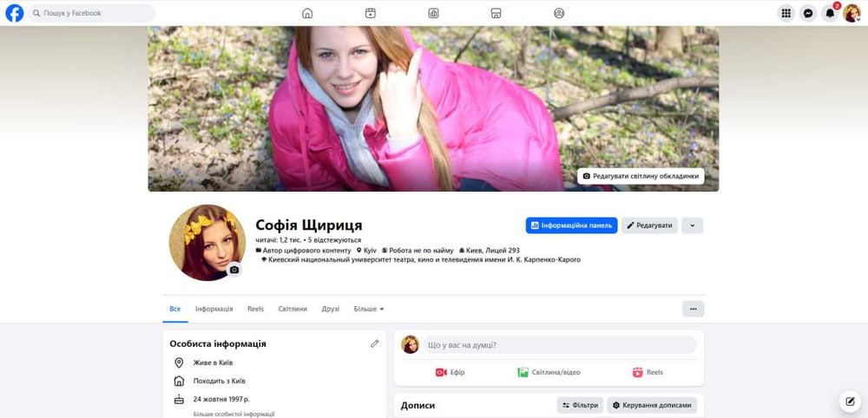Select the Все tab

click(x=175, y=309)
